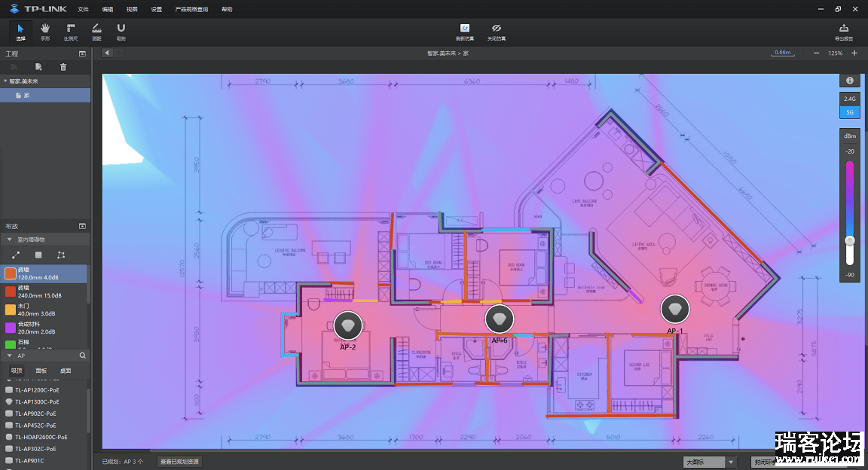Viewport: 868px width, 470px height.
Task: Click the greyed add project folder icon
Action: click(x=14, y=67)
